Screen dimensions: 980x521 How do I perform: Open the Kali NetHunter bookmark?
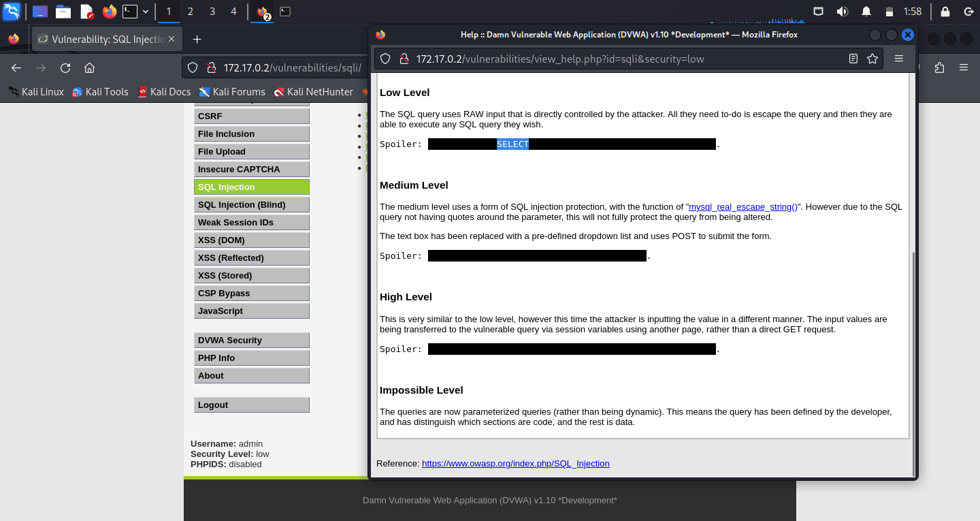[x=313, y=92]
